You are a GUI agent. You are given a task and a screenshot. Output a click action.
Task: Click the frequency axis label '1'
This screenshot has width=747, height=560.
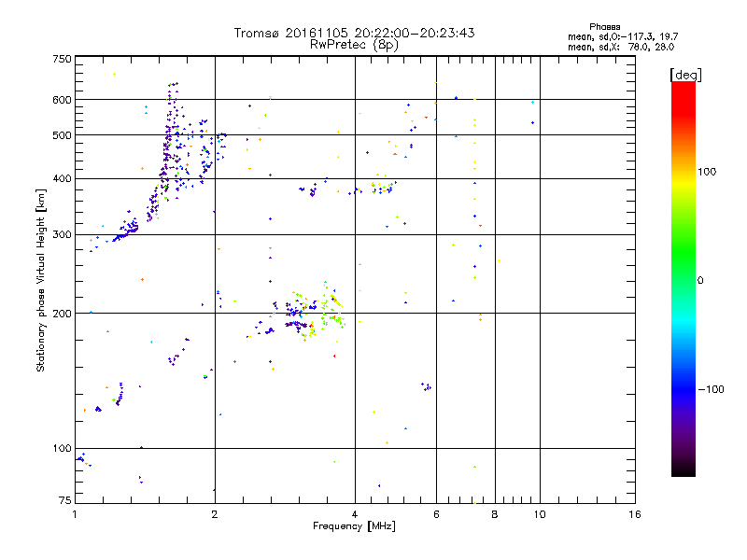75,514
